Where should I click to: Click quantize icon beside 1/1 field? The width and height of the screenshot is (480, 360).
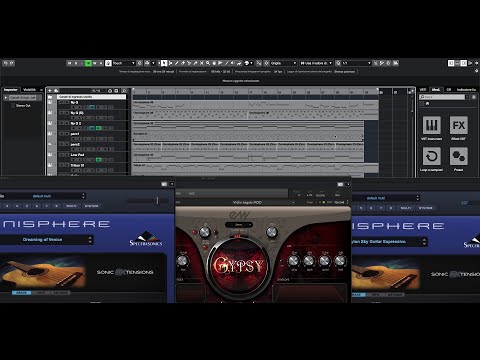point(338,63)
